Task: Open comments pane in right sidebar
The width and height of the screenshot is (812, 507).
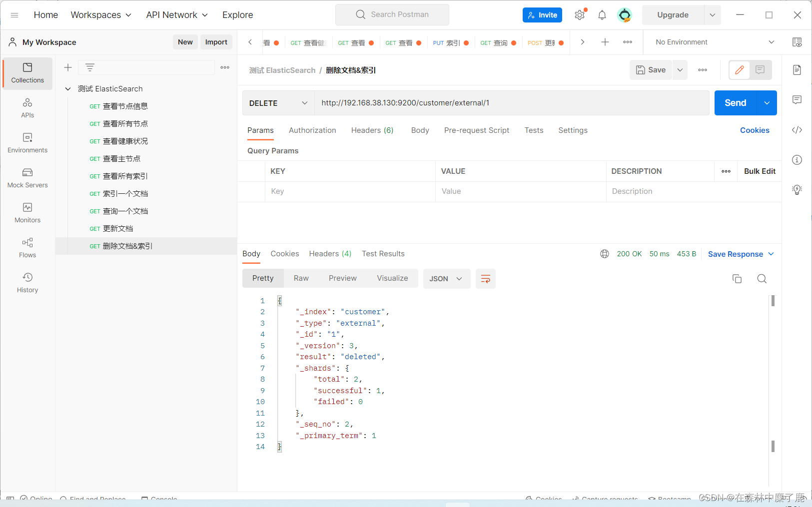Action: click(x=797, y=100)
